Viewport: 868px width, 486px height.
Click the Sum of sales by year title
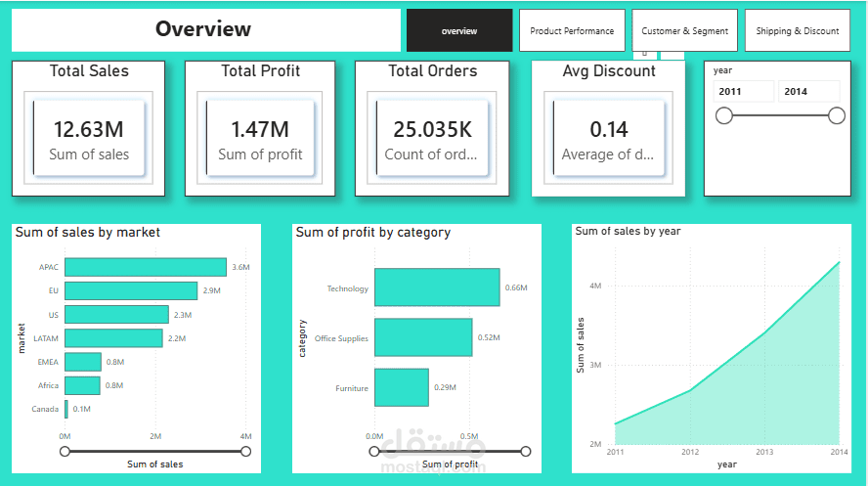tap(628, 231)
